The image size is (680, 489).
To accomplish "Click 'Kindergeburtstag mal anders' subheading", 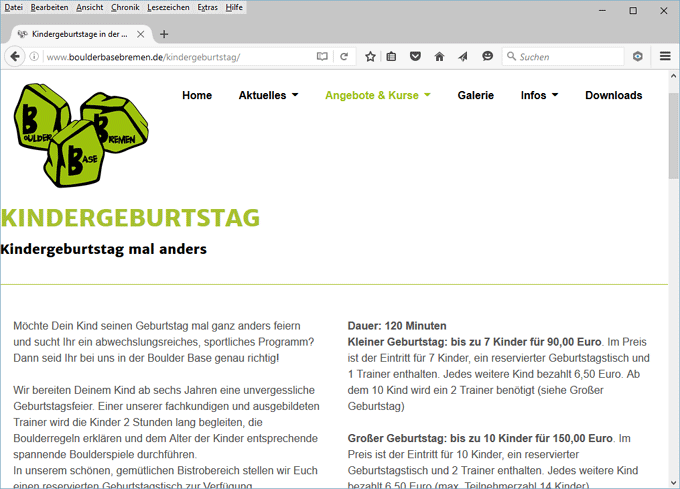I will (104, 249).
